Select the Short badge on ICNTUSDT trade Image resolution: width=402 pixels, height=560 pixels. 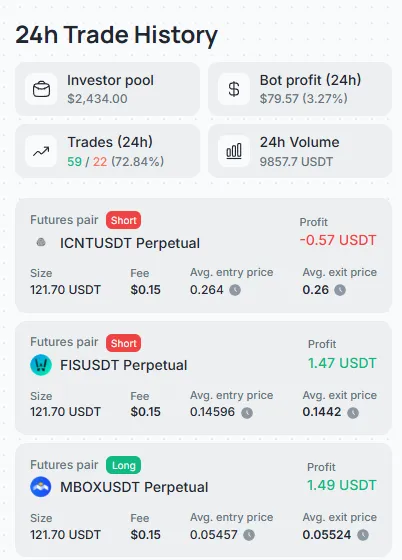point(124,220)
